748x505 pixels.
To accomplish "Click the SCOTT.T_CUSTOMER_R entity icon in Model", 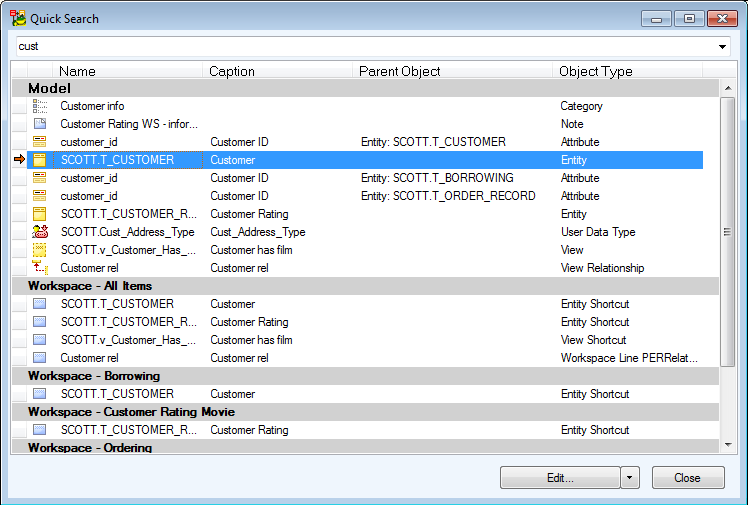I will click(x=40, y=214).
